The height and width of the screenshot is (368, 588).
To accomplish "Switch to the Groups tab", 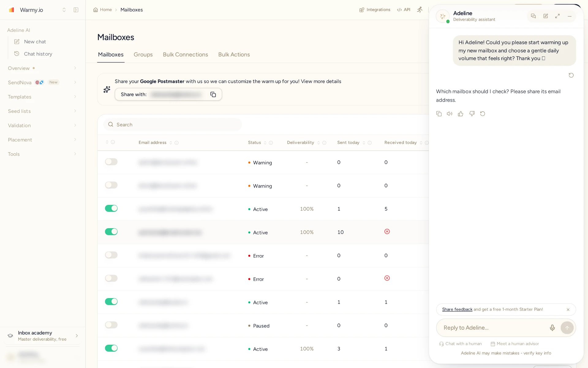I will (143, 55).
